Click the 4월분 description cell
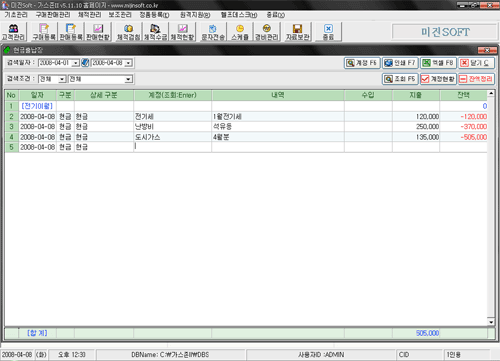 pos(278,137)
